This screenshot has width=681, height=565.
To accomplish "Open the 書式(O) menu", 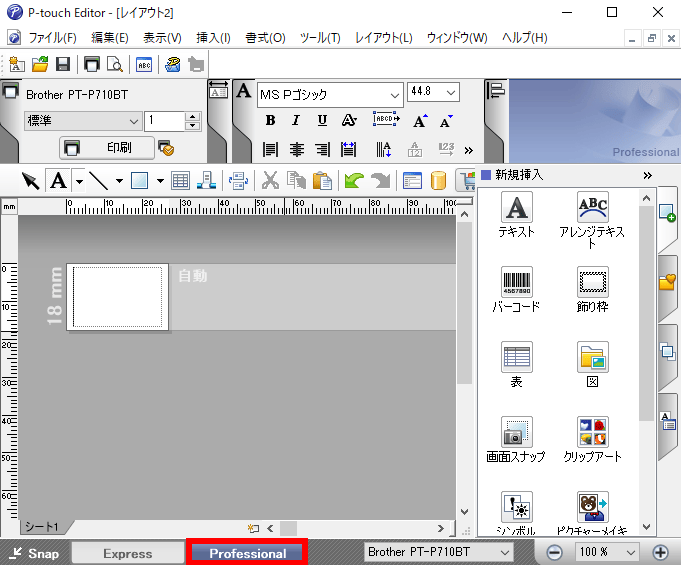I will (265, 38).
